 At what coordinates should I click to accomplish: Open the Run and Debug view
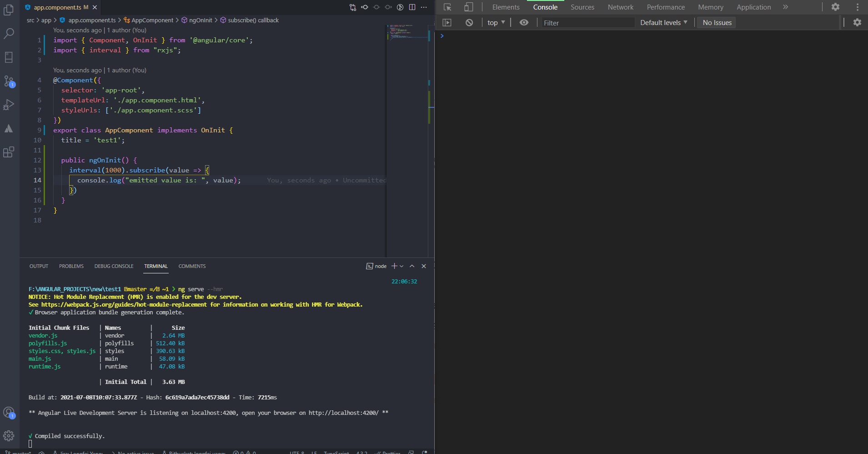click(x=9, y=104)
